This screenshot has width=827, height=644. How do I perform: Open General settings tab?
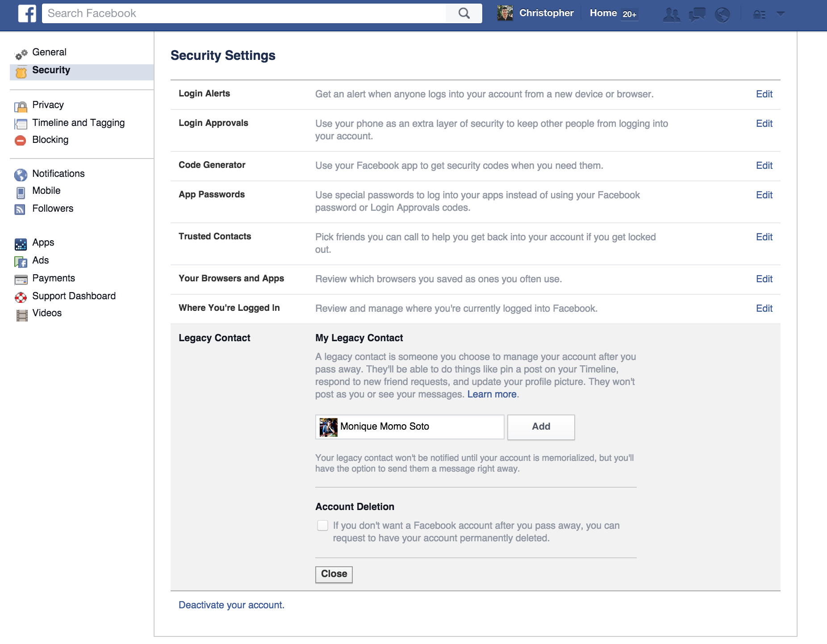[49, 52]
